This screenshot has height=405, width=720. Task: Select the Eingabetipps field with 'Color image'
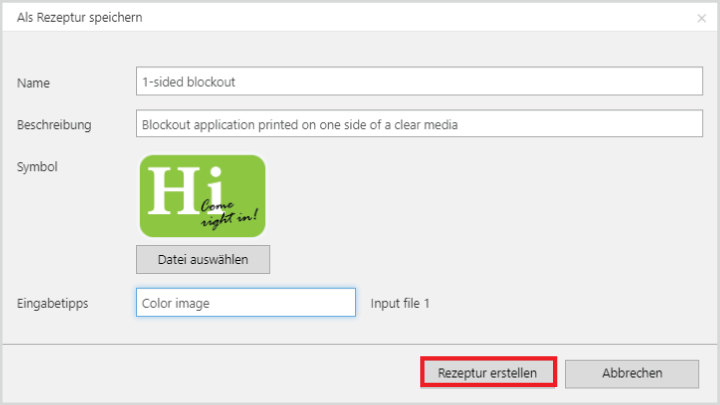245,302
